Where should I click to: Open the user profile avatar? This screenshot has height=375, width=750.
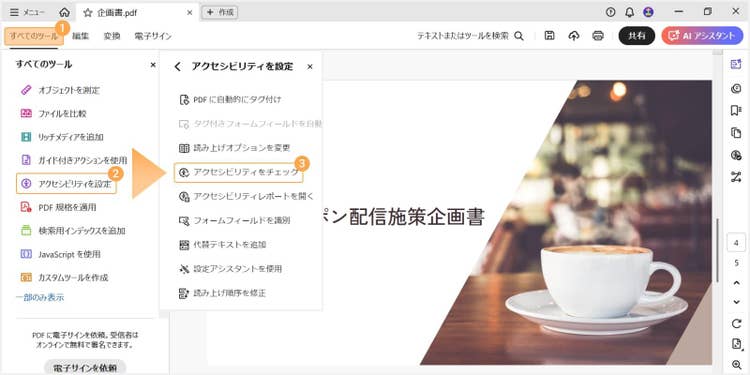pos(649,12)
